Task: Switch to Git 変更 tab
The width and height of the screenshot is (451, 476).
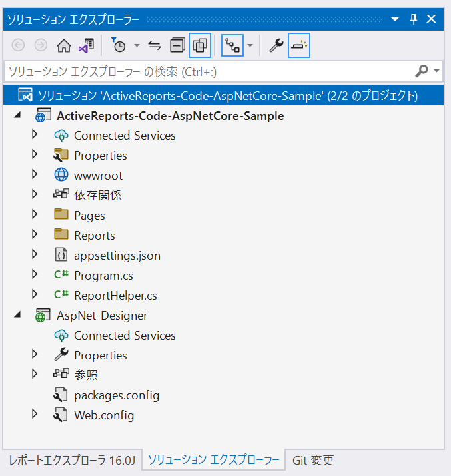Action: click(x=313, y=461)
